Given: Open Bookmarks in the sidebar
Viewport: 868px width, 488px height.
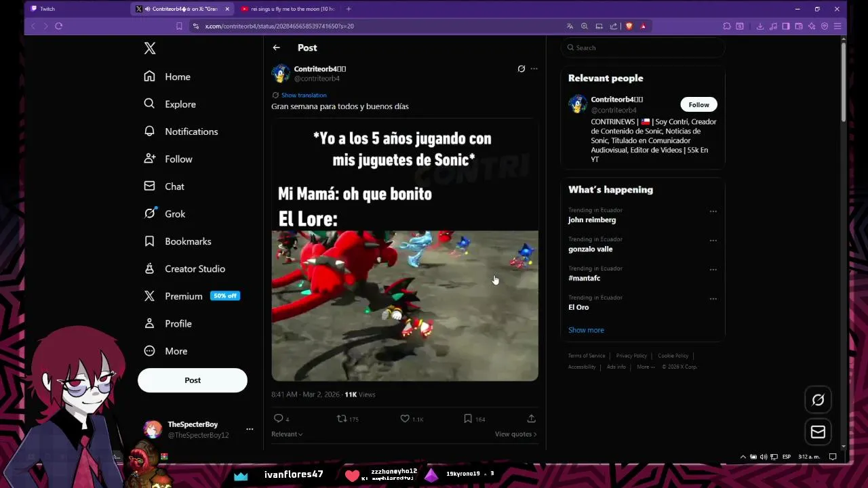Looking at the screenshot, I should tap(178, 241).
